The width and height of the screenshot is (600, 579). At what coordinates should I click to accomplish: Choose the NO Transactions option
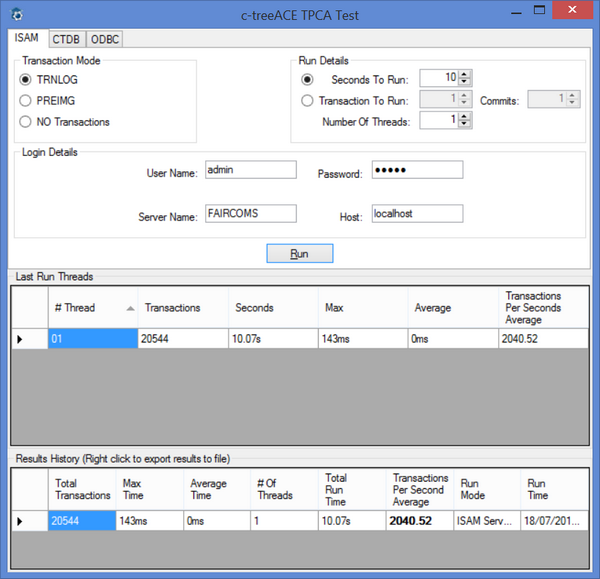[x=27, y=122]
